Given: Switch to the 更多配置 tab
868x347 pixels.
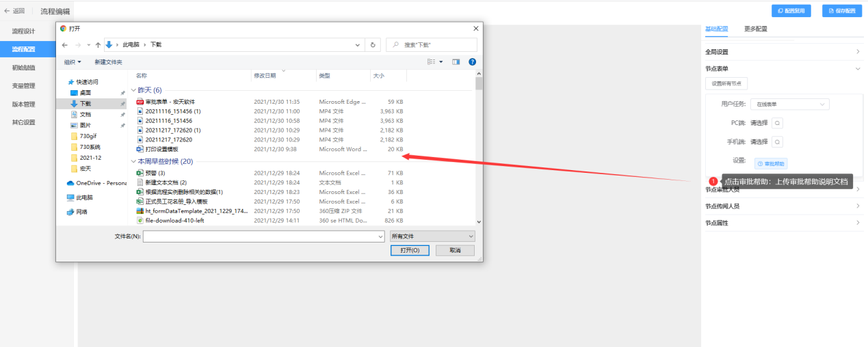Looking at the screenshot, I should (x=756, y=29).
